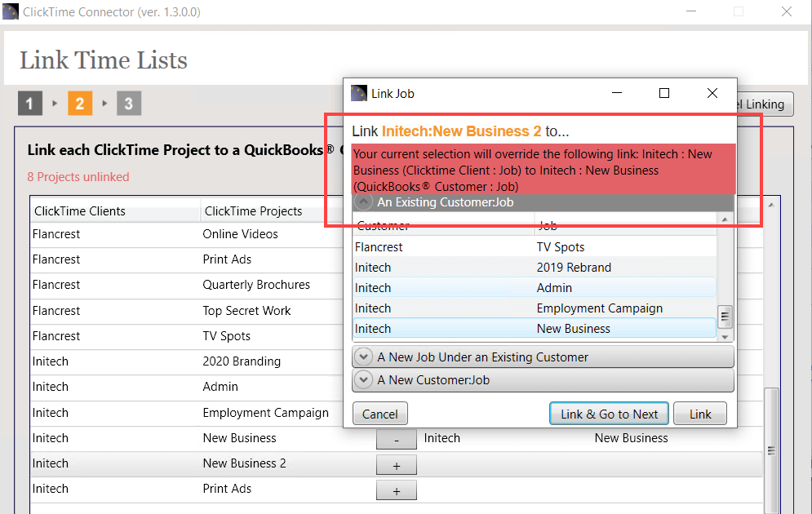Expand A New Job Under an Existing Customer
The image size is (812, 514).
(x=543, y=357)
